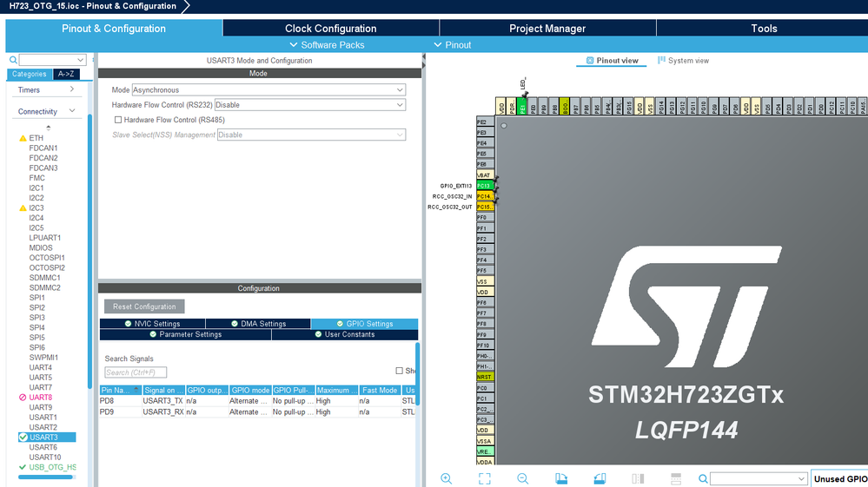Rotate chip counter-clockwise icon

tap(600, 478)
